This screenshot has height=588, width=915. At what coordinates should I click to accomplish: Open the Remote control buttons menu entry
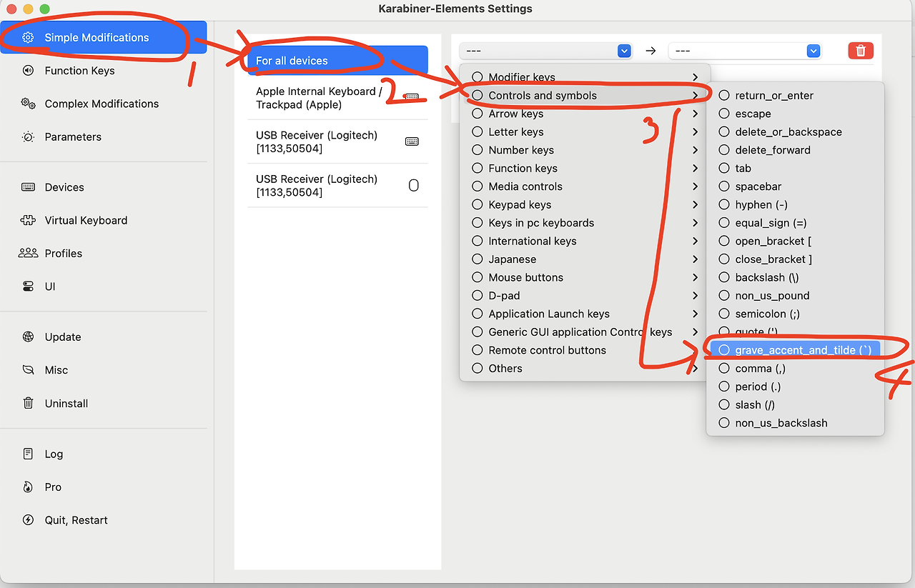[x=585, y=350]
